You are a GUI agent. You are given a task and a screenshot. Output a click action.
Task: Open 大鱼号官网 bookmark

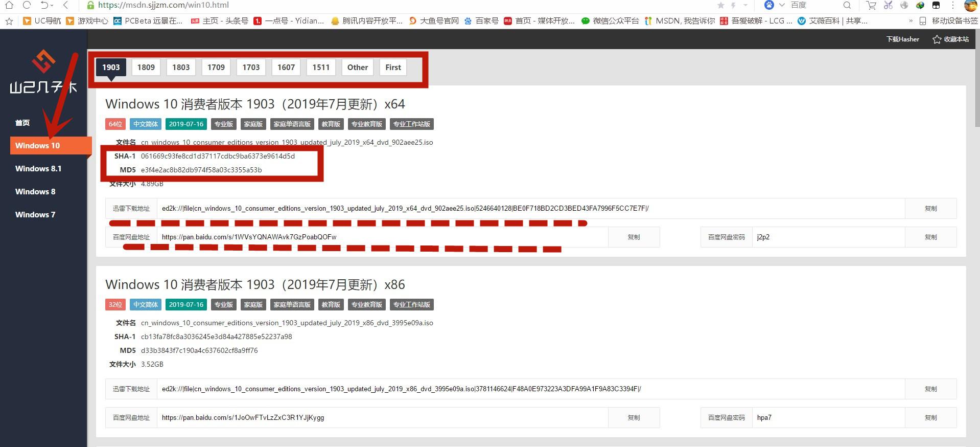[x=434, y=21]
